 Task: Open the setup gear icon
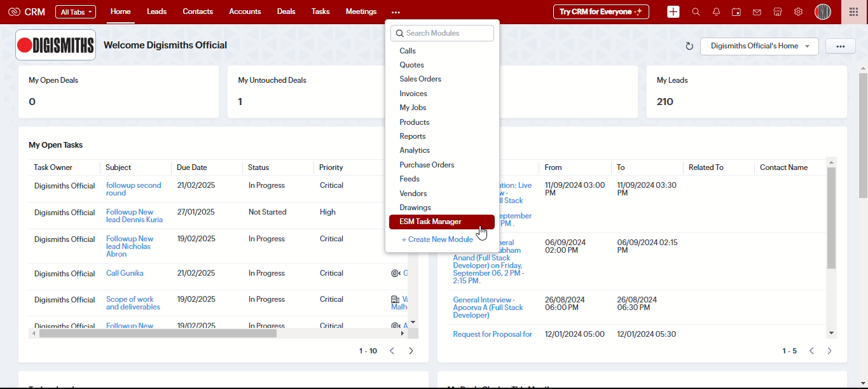(798, 12)
